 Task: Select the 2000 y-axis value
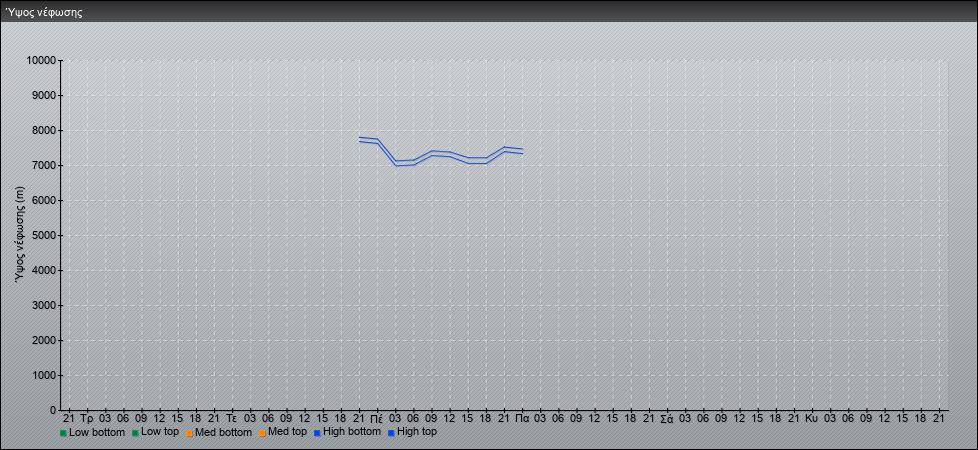[x=44, y=340]
